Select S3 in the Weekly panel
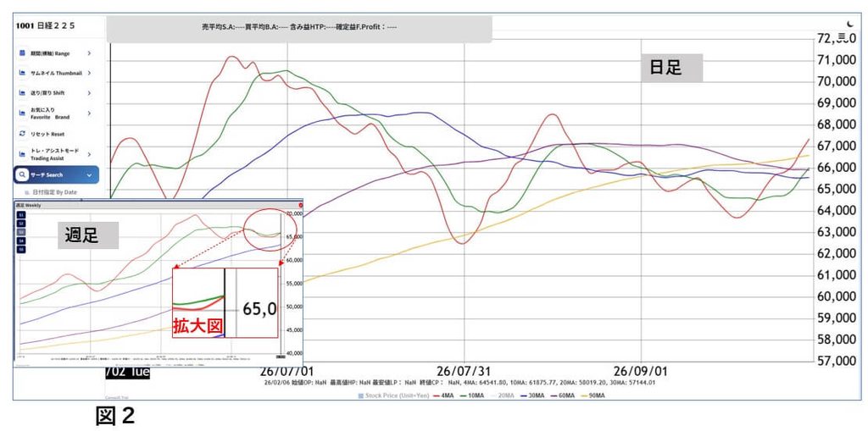This screenshot has height=431, width=868. pos(21,232)
